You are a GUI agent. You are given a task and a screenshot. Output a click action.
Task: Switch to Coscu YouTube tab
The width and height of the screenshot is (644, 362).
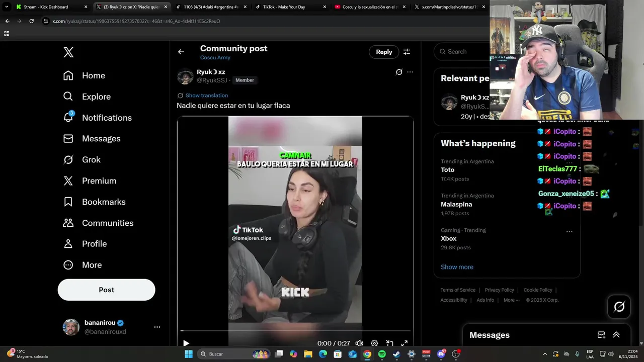pyautogui.click(x=369, y=7)
